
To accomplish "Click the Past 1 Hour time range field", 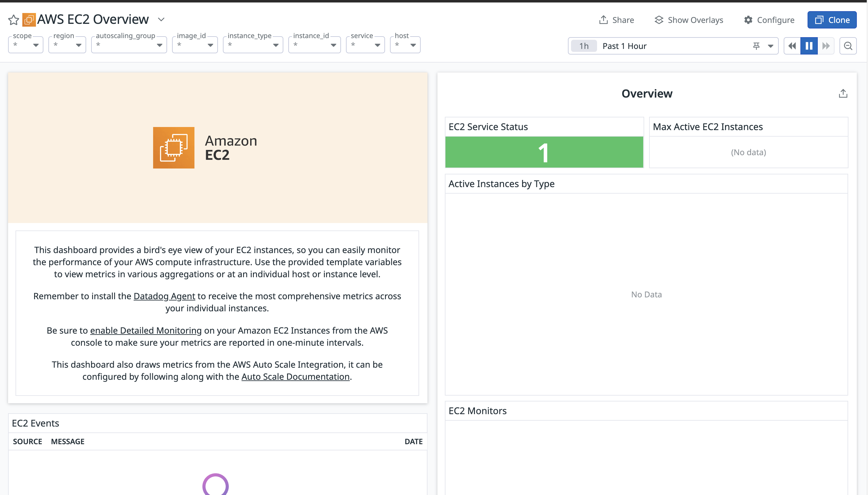I will point(673,46).
